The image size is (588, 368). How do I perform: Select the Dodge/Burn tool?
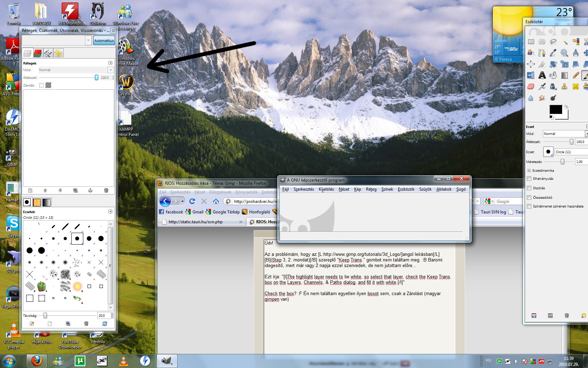tap(553, 98)
